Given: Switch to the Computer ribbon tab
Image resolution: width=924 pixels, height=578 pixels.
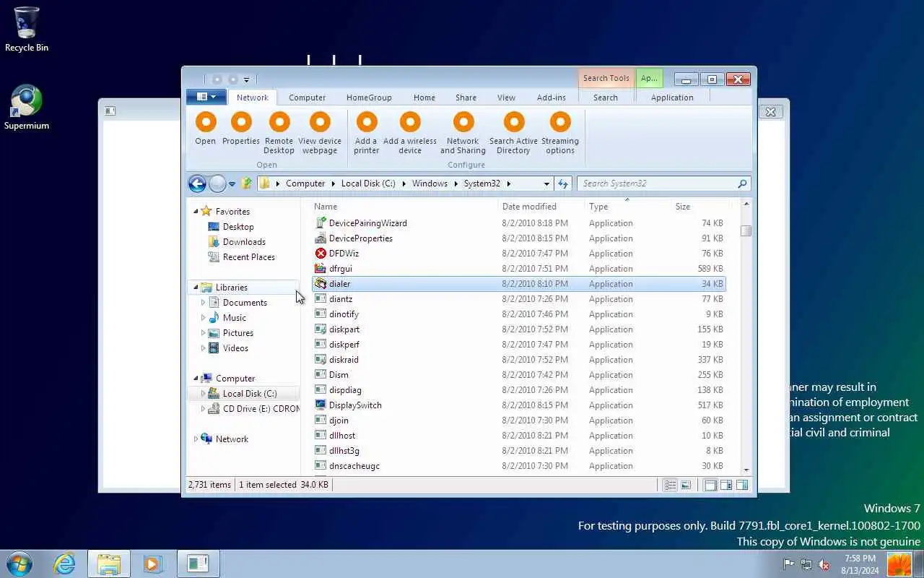Looking at the screenshot, I should [307, 98].
